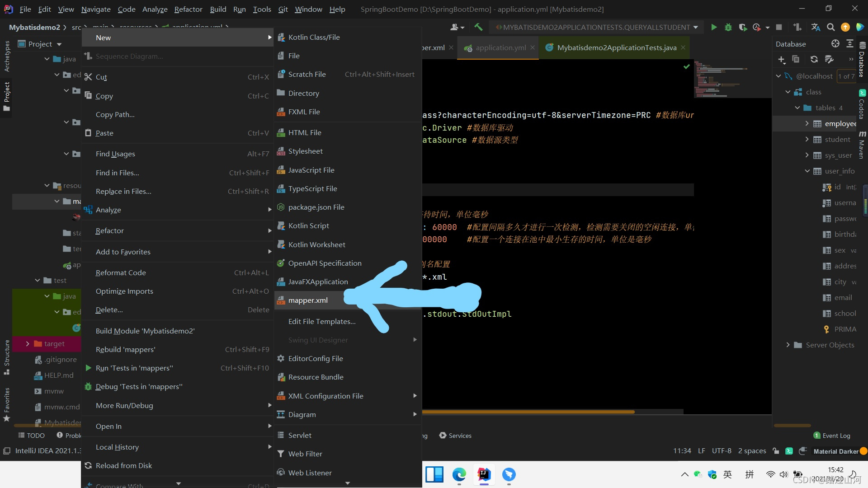The width and height of the screenshot is (868, 488).
Task: Open Microsoft Edge from the taskbar
Action: (459, 474)
